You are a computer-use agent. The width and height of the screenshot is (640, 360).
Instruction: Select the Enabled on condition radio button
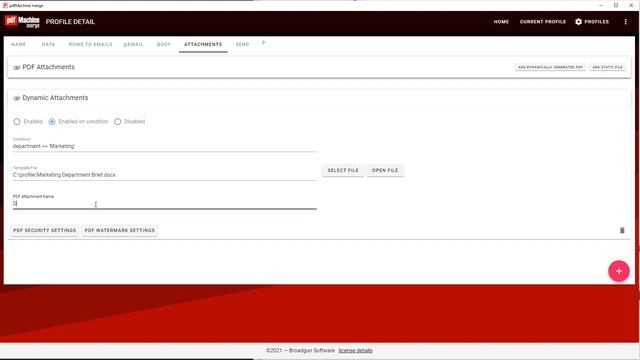pos(52,122)
